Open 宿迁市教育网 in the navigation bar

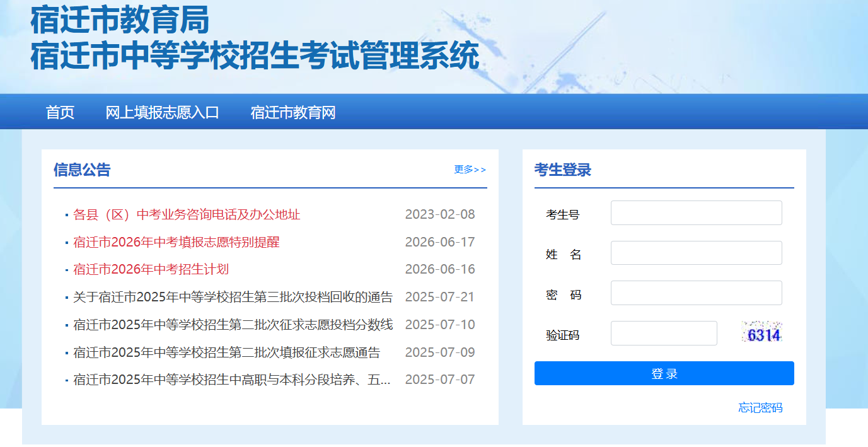click(x=293, y=113)
